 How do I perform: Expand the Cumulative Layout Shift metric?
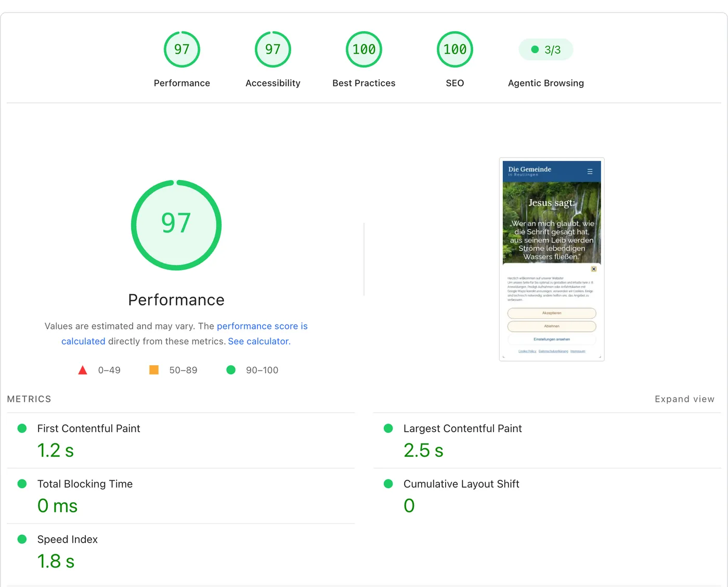point(547,496)
